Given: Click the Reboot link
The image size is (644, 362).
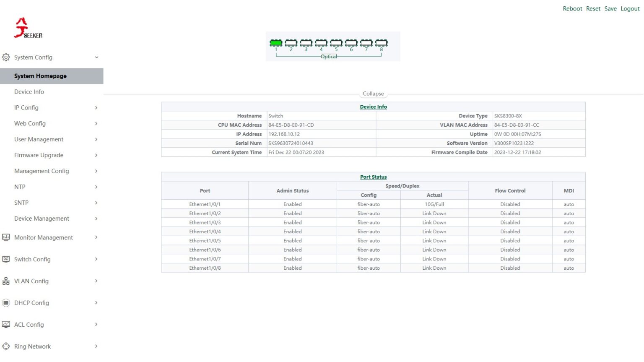Looking at the screenshot, I should click(x=572, y=8).
